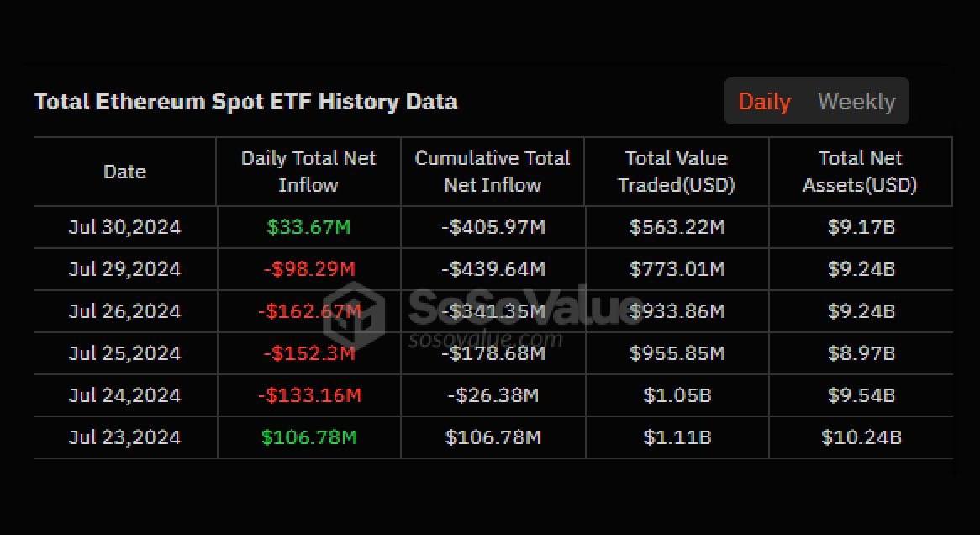Click the -$98.29M daily outflow value
Image resolution: width=980 pixels, height=535 pixels.
tap(308, 269)
